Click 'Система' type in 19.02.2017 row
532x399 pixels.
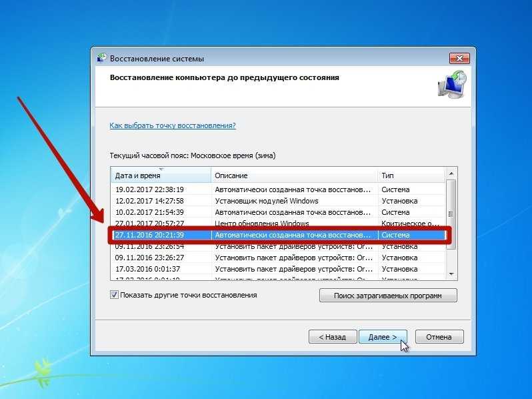tap(395, 189)
